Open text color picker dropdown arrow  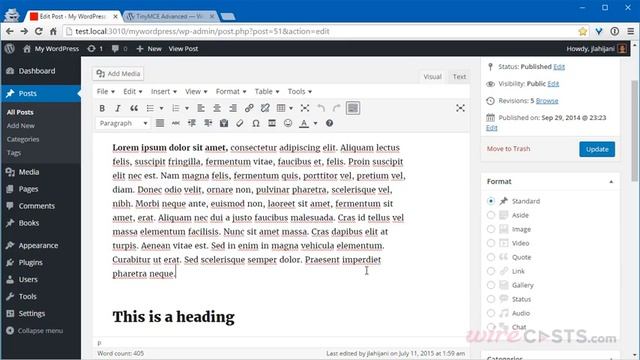(x=315, y=123)
